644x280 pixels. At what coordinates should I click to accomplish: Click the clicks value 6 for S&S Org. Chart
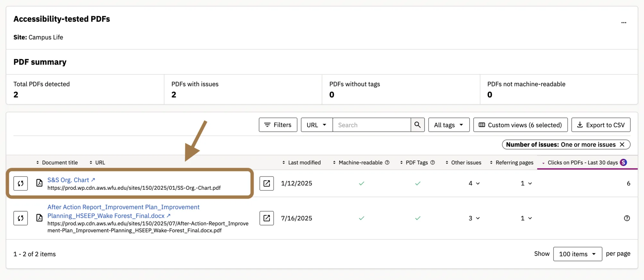[629, 183]
